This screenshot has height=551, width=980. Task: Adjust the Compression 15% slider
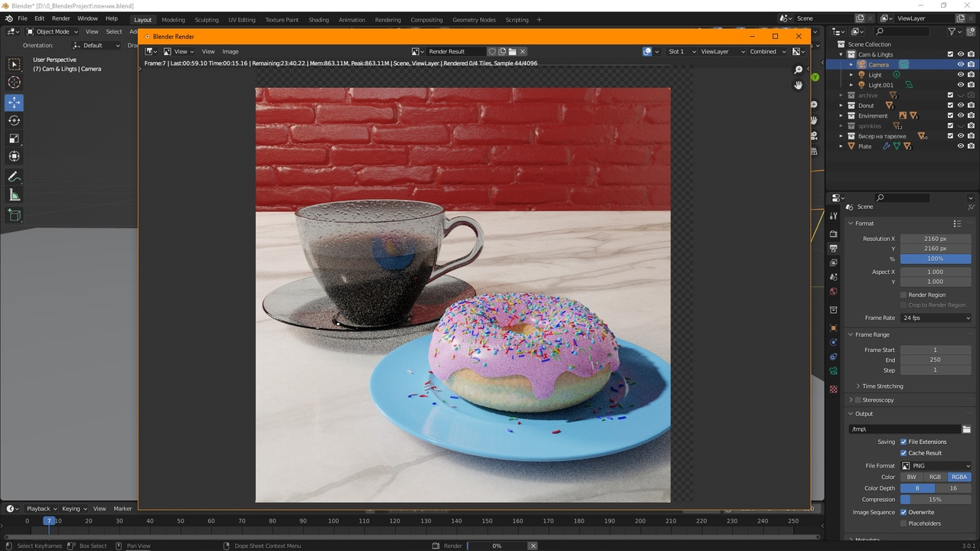(x=936, y=500)
